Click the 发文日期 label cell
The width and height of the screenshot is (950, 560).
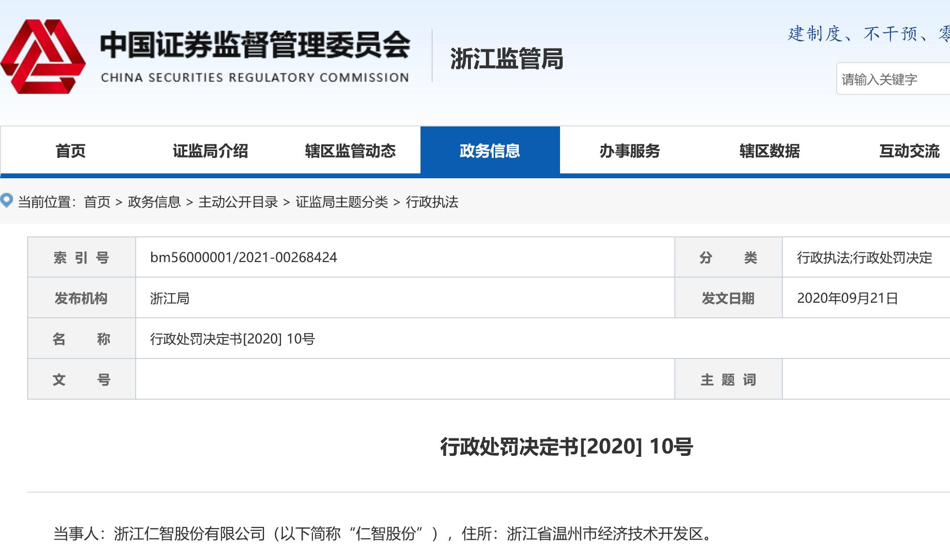tap(729, 298)
